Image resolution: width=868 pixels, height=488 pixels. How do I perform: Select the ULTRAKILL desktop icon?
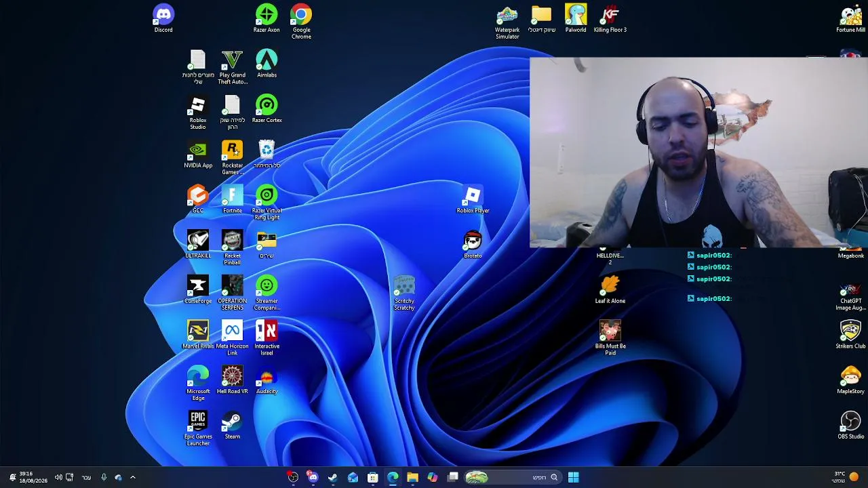point(198,245)
